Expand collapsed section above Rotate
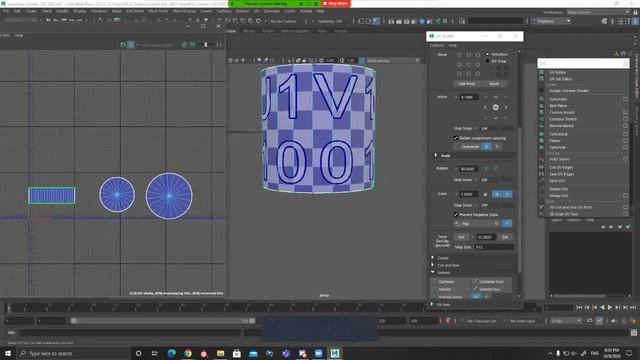This screenshot has height=360, width=640. [x=436, y=156]
